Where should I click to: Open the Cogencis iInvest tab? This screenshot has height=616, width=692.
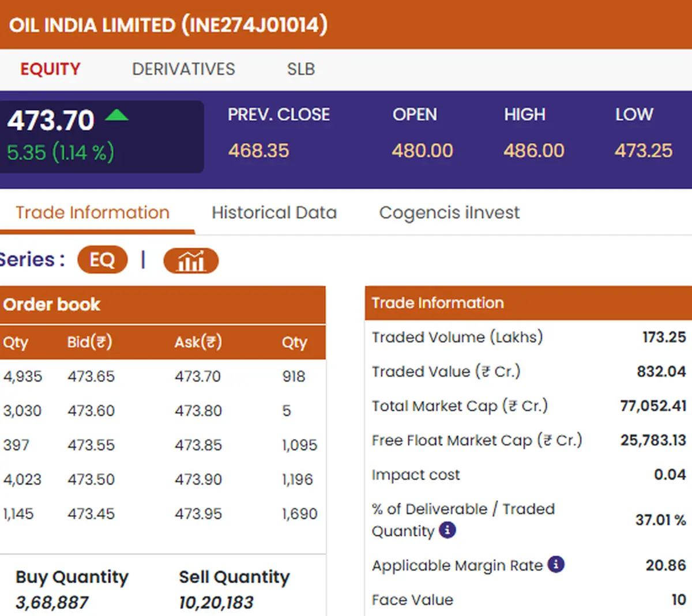point(449,213)
